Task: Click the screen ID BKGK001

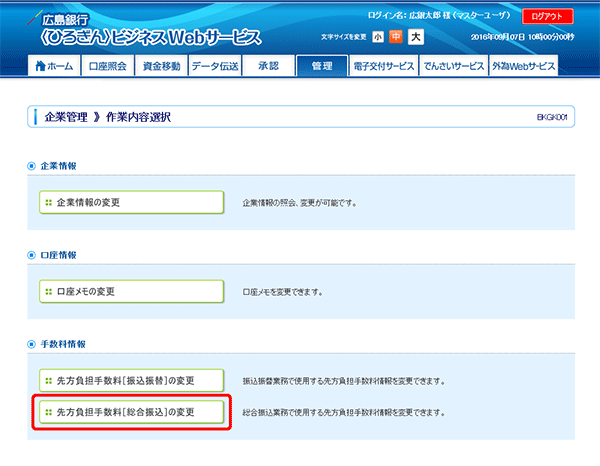Action: click(552, 117)
